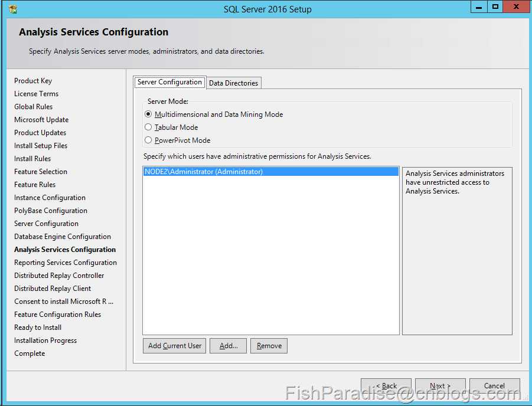Cancel the SQL Server setup

[x=495, y=386]
